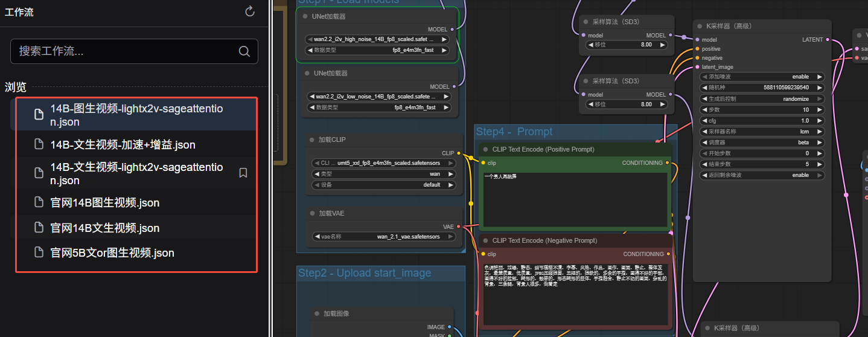Click LATENT output port of K采样器(高级)
The width and height of the screenshot is (868, 337).
(827, 40)
